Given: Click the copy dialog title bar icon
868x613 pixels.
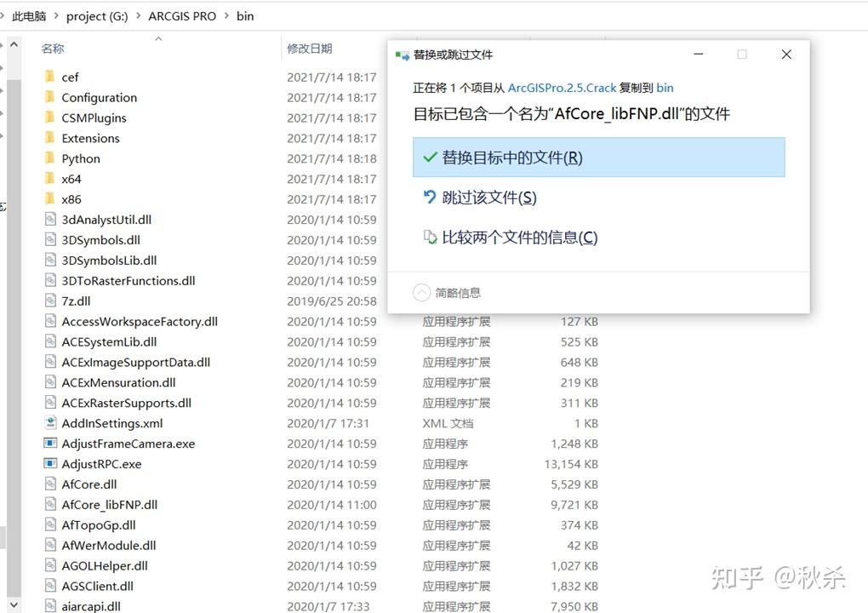Looking at the screenshot, I should (403, 54).
